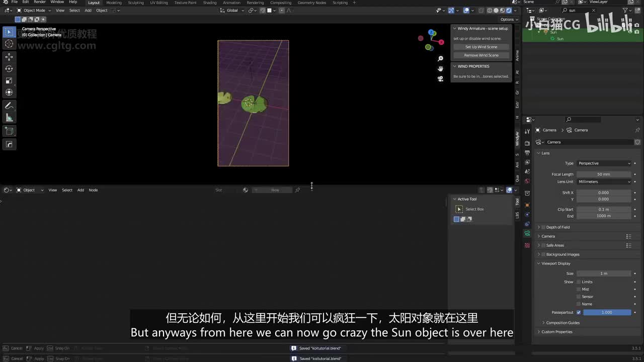Viewport: 644px width, 362px height.
Task: Open the Lens Unit Millimeters dropdown
Action: (x=604, y=182)
